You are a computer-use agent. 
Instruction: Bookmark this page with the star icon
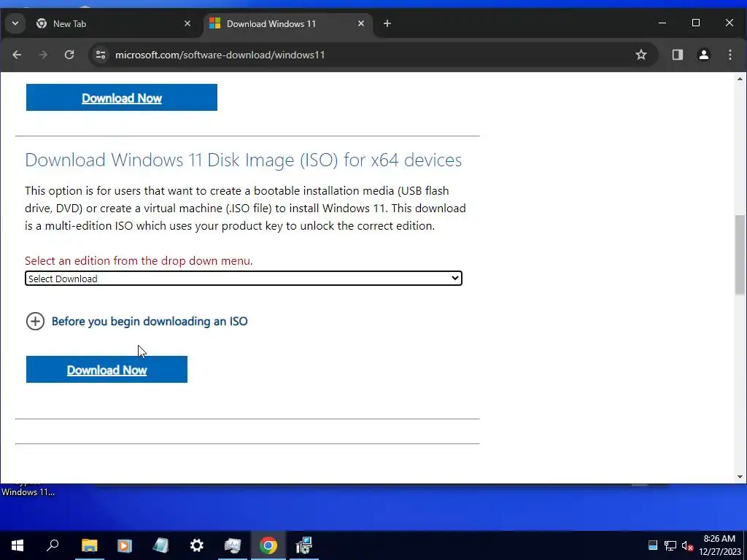pyautogui.click(x=641, y=55)
